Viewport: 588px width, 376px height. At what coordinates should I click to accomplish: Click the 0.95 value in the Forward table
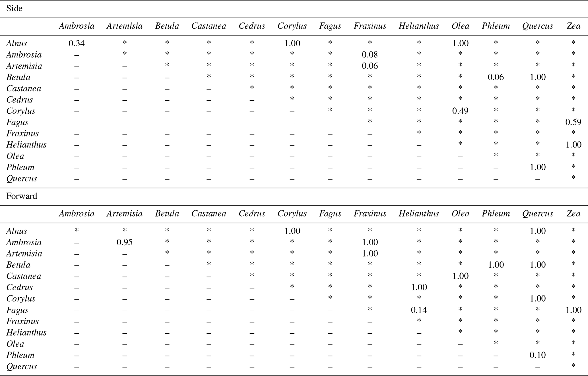click(125, 242)
